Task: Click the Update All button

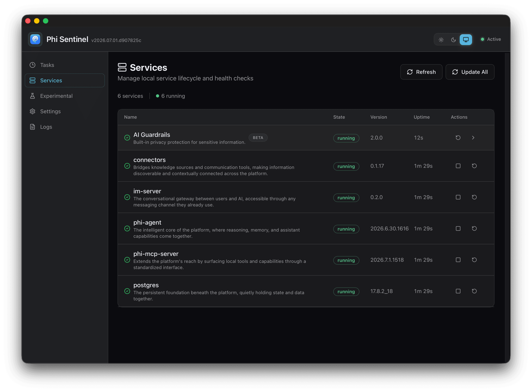Action: [470, 72]
